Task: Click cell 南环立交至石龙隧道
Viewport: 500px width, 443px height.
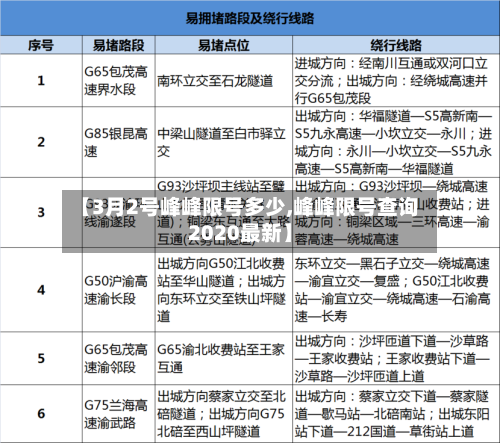Action: coord(224,80)
